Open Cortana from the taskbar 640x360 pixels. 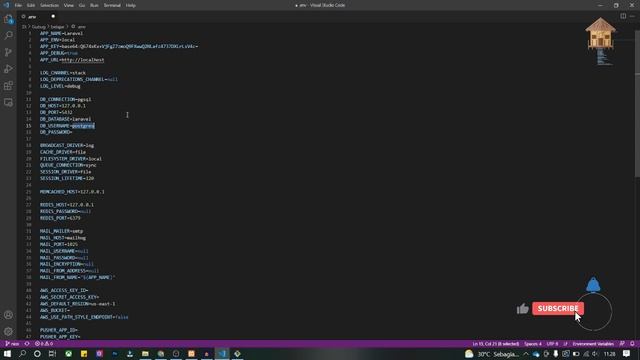coord(37,354)
